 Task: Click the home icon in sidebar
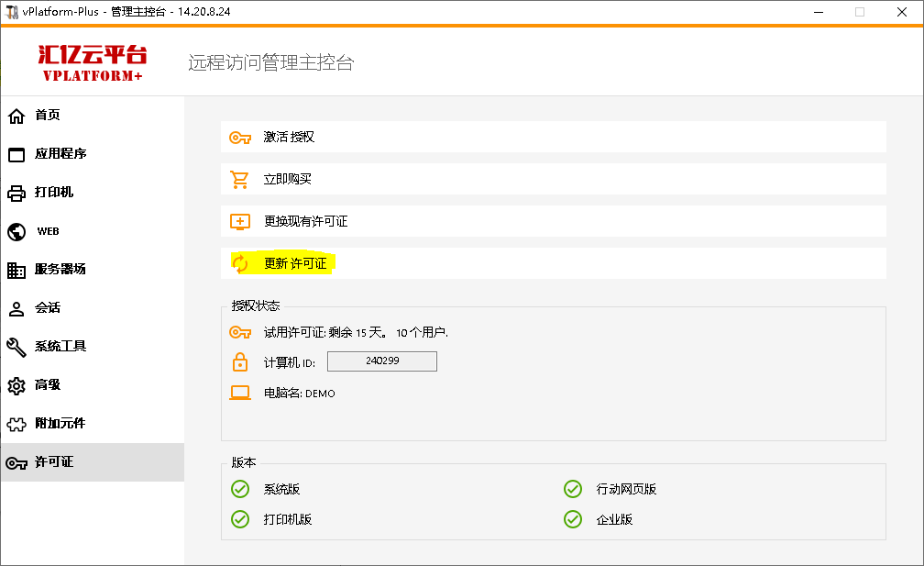tap(16, 116)
